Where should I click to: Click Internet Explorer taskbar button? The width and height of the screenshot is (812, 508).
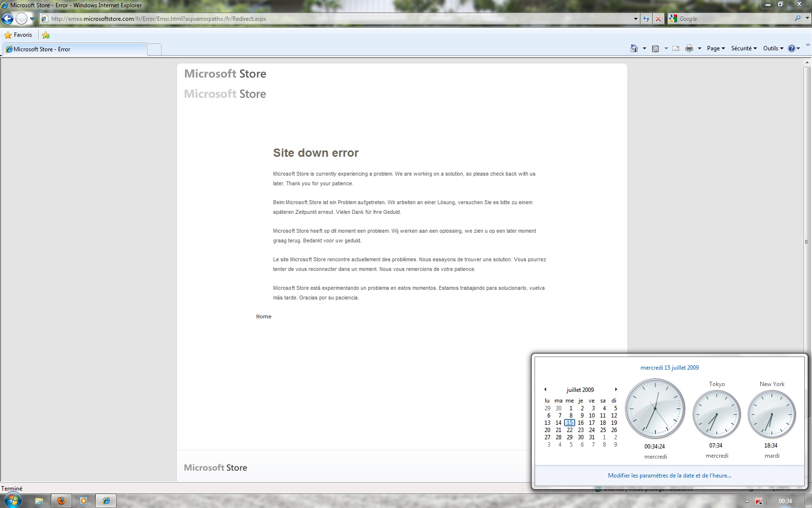106,501
